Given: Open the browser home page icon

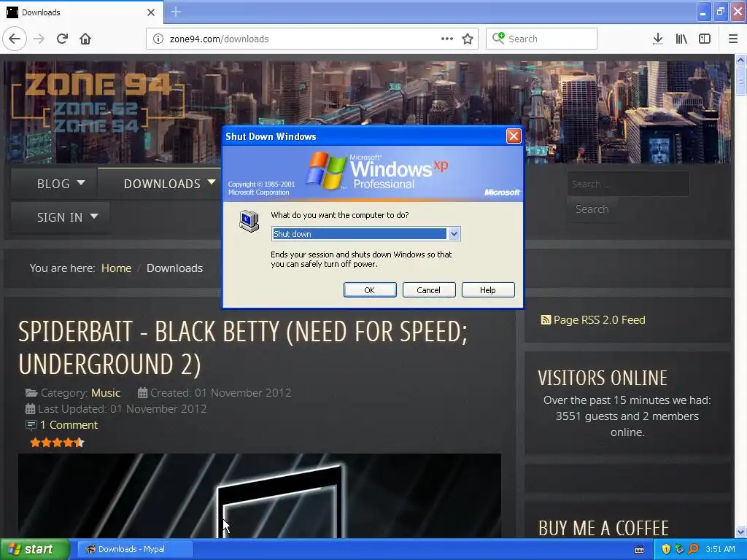Looking at the screenshot, I should [85, 39].
